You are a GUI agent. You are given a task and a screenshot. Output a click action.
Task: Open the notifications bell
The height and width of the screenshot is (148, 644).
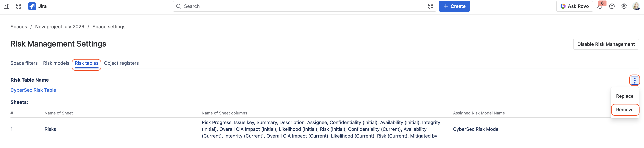coord(600,6)
